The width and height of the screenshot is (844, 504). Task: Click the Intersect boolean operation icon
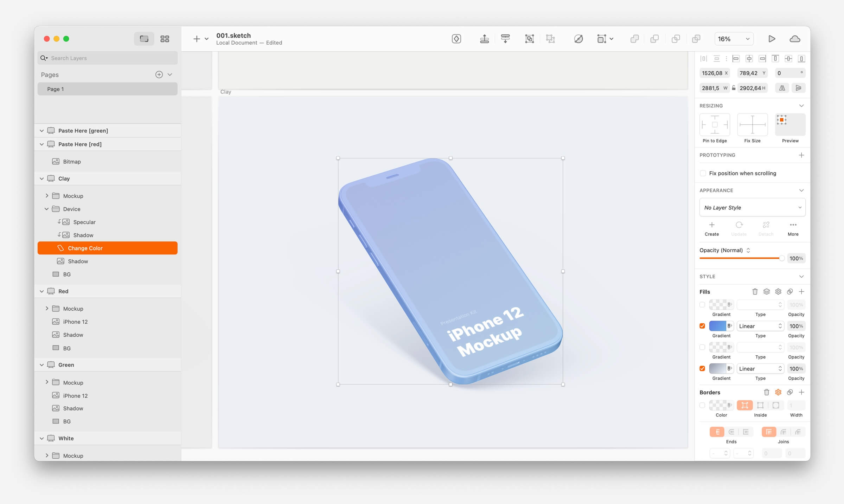point(676,39)
